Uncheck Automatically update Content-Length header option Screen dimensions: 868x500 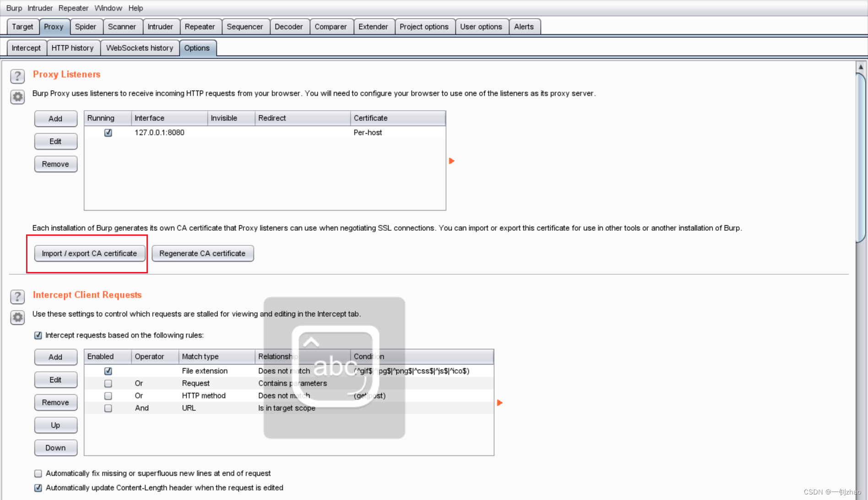tap(38, 488)
